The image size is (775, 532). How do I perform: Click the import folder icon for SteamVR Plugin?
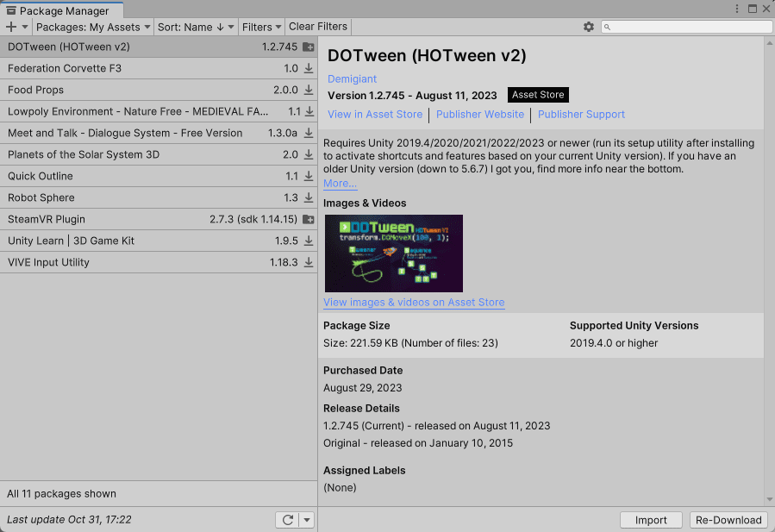308,219
